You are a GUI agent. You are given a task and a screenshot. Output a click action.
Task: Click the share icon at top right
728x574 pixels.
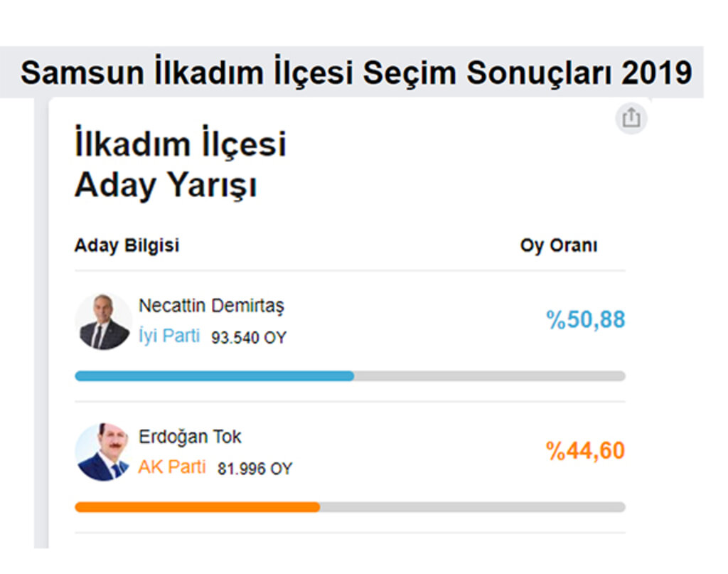631,118
